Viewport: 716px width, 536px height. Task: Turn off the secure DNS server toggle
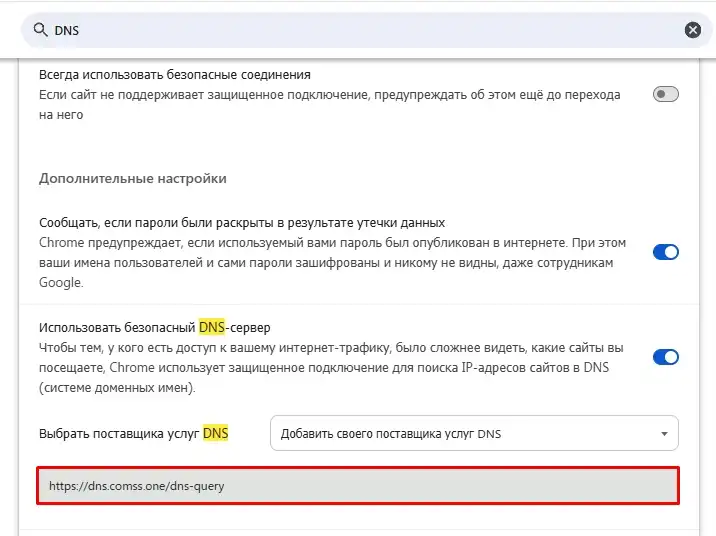tap(665, 357)
